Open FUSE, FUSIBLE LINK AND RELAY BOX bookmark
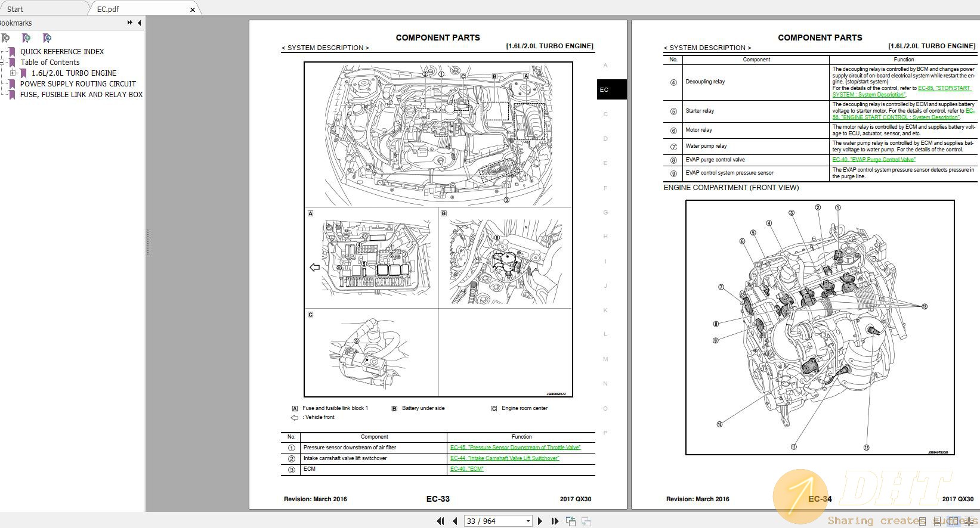This screenshot has width=980, height=528. tap(82, 94)
